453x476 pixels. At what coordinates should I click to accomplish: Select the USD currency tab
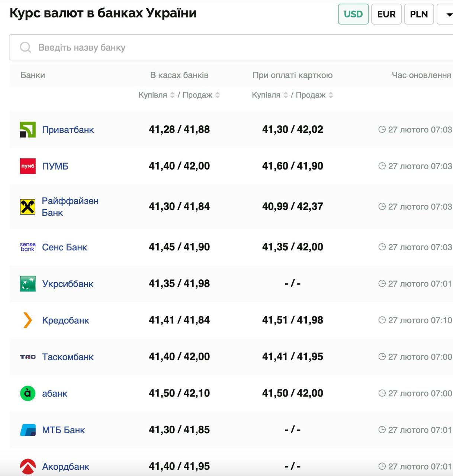[x=353, y=14]
